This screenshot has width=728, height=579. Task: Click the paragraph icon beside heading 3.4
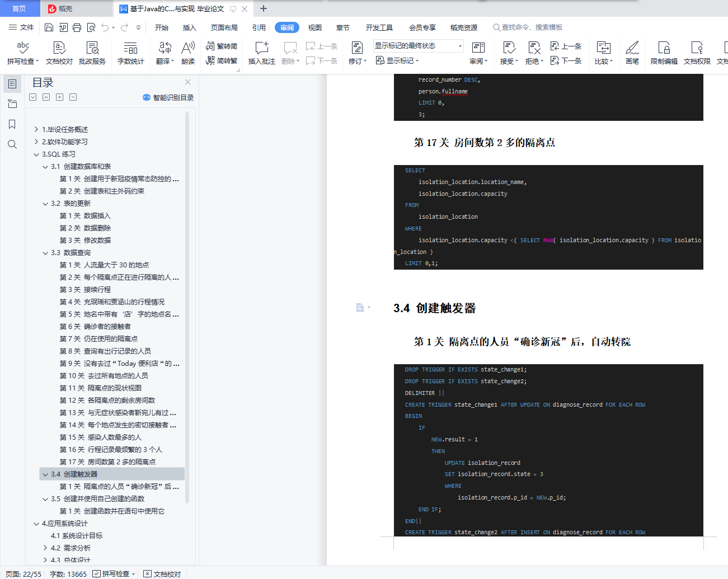360,307
